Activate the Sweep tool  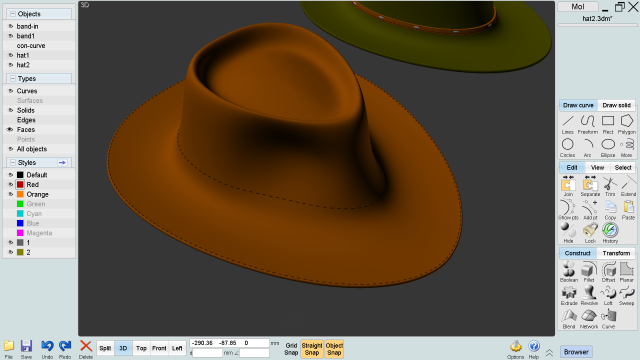coord(626,295)
